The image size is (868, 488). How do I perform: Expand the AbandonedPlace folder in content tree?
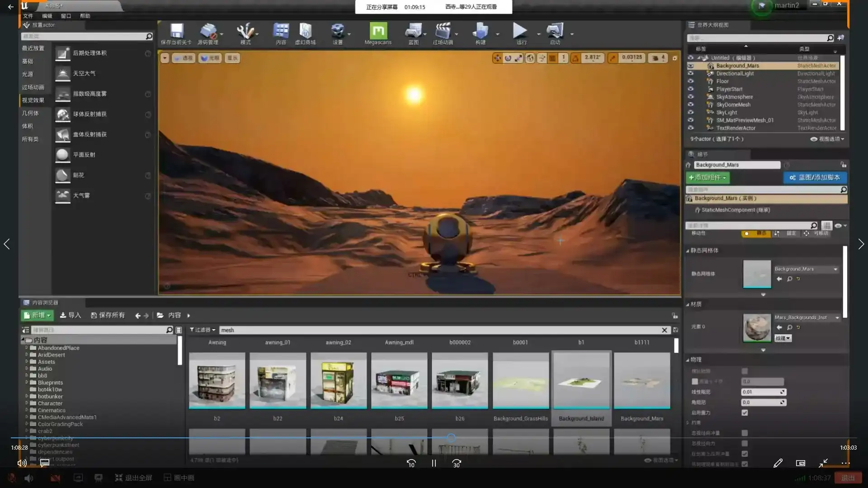[27, 348]
